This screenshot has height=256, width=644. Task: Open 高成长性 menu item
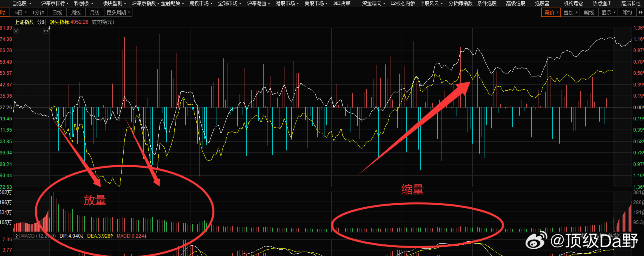pos(631,3)
